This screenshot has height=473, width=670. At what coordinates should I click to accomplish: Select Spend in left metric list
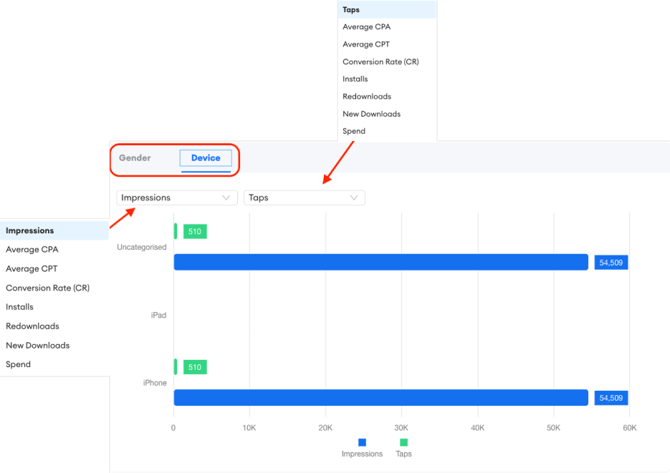tap(18, 364)
